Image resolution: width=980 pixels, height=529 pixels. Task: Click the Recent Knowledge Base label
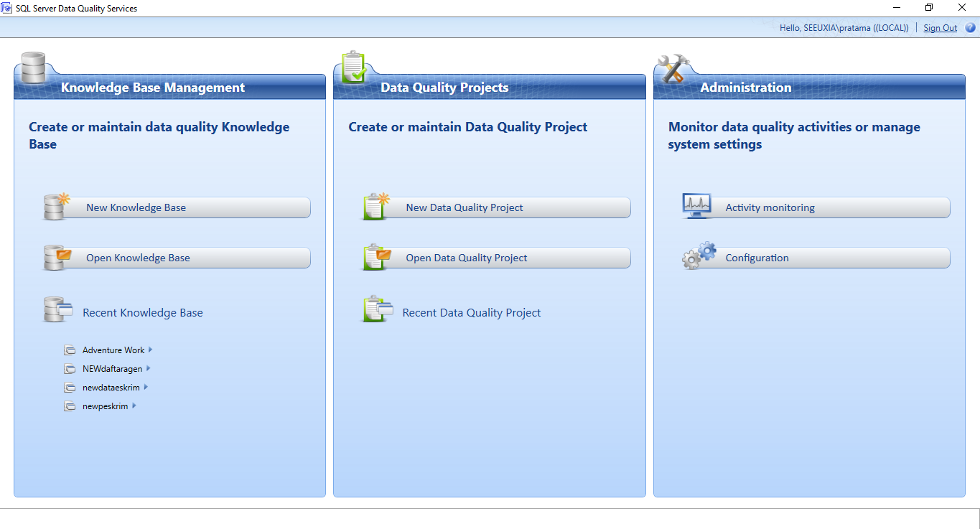pyautogui.click(x=143, y=313)
